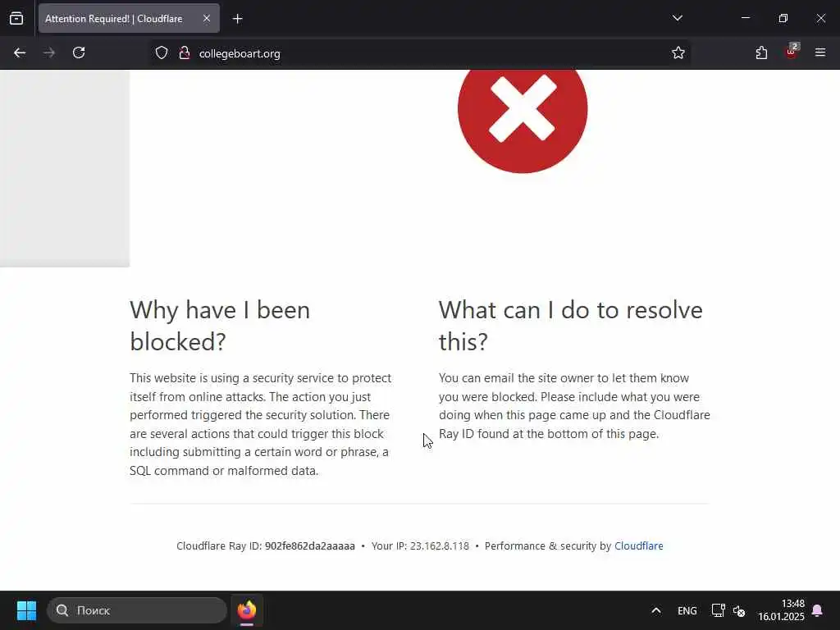Open Firefox View recent browsing icon
The height and width of the screenshot is (630, 840).
(16, 18)
